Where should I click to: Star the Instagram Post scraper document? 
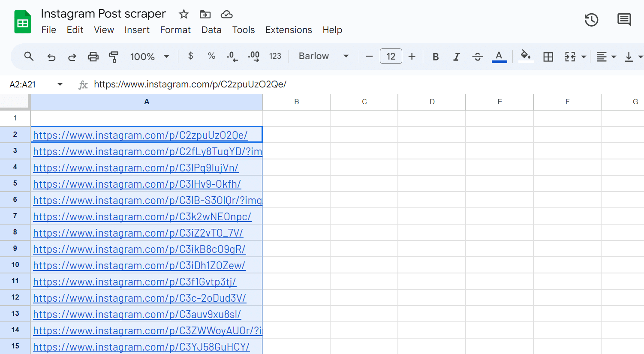(x=184, y=14)
